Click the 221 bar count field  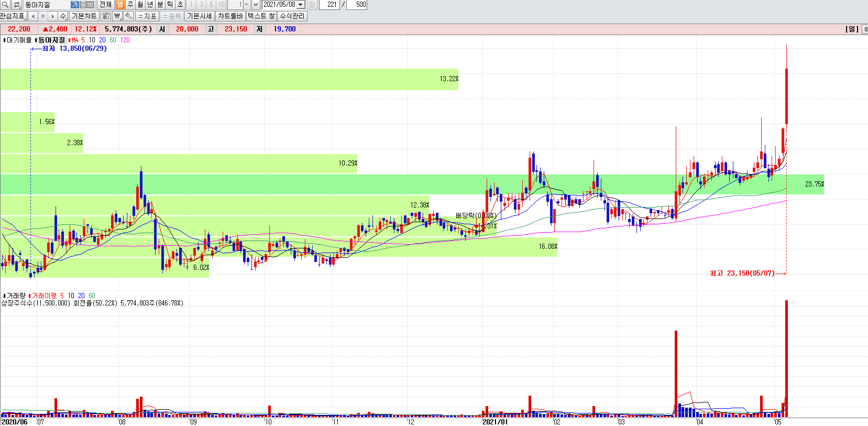[x=329, y=5]
